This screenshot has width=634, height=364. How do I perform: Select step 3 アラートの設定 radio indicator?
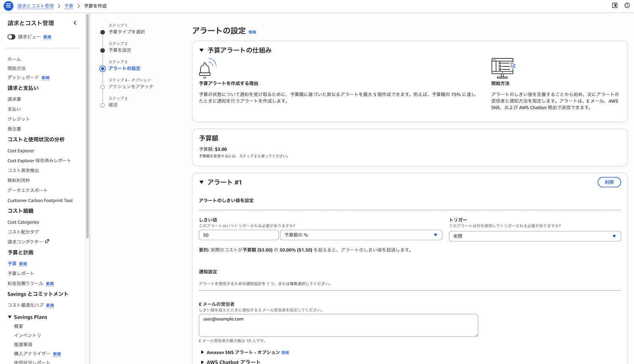102,68
